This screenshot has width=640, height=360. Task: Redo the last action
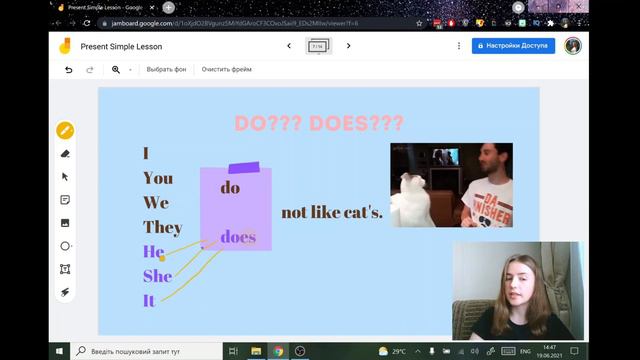click(x=90, y=69)
